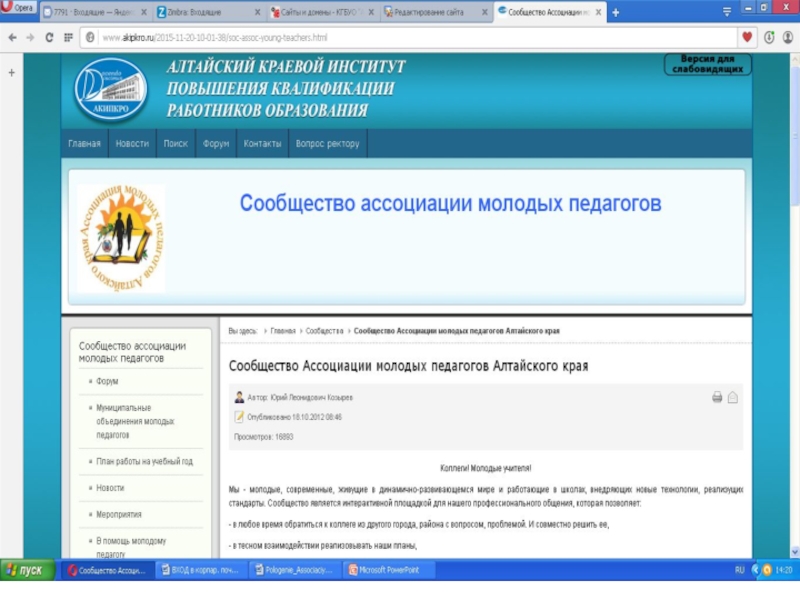Open Speed Dial grid icon
The image size is (800, 600).
pos(68,37)
